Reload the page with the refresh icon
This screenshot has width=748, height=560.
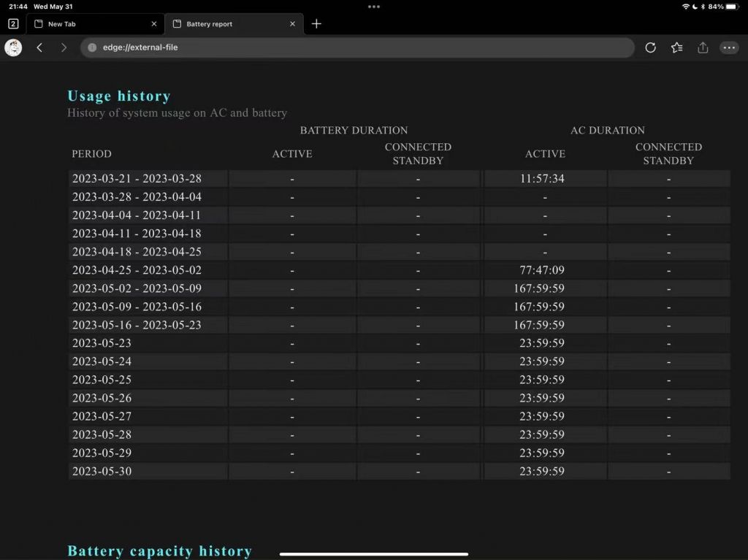pyautogui.click(x=650, y=47)
